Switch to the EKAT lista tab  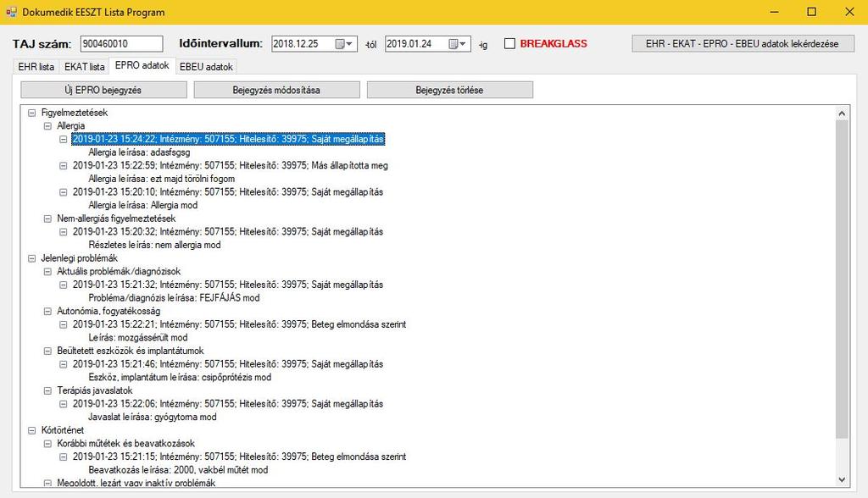pos(84,67)
